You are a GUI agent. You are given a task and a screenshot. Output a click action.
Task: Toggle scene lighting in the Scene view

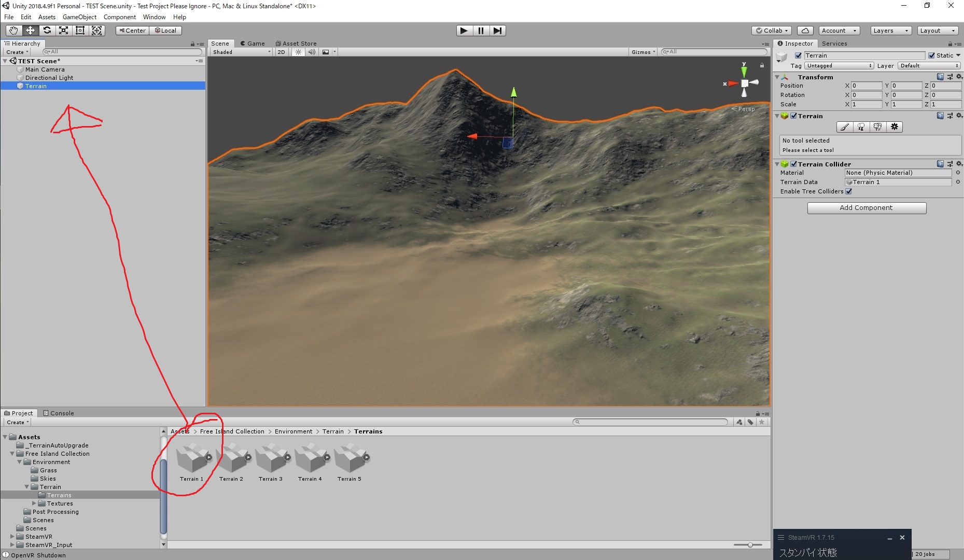(297, 52)
